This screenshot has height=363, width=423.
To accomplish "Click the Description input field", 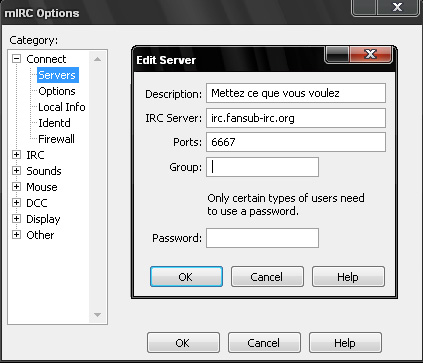I will pyautogui.click(x=296, y=93).
